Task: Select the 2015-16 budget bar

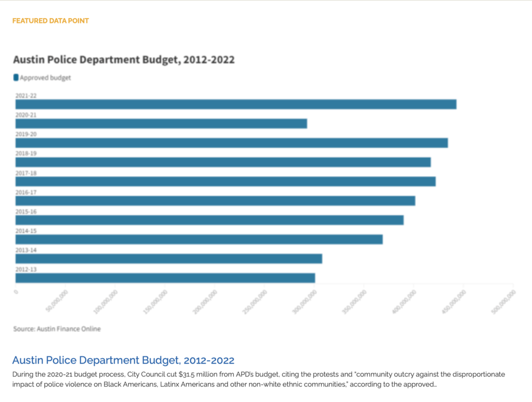Action: point(209,220)
